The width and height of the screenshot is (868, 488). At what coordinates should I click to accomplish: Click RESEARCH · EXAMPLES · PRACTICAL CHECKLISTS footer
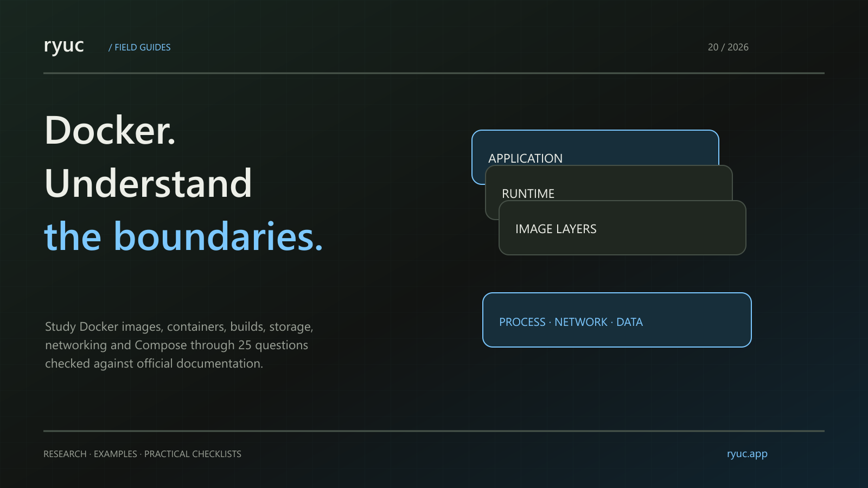[142, 454]
